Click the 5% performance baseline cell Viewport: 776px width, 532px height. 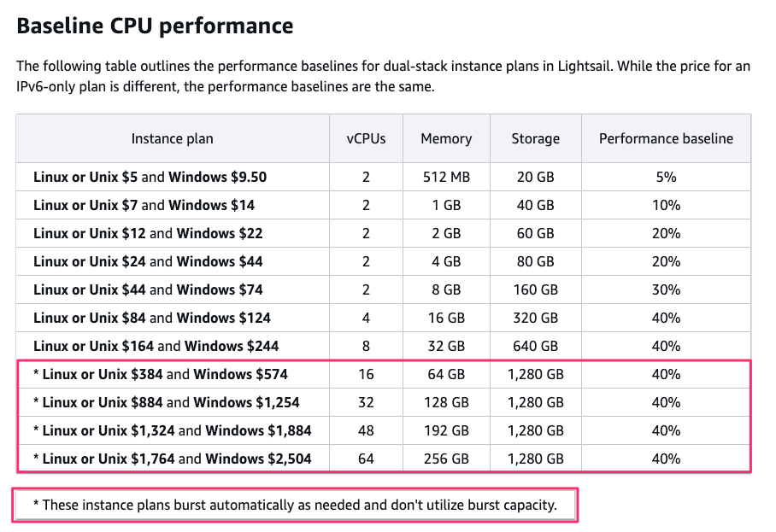coord(666,178)
